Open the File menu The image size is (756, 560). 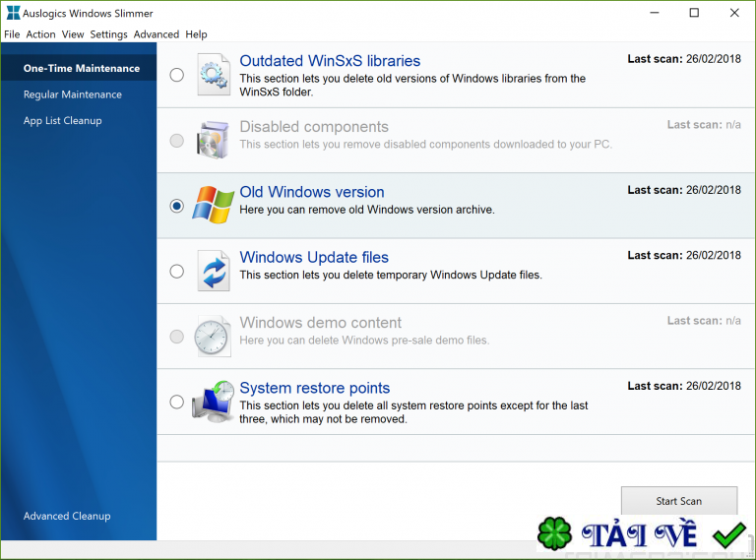coord(12,34)
